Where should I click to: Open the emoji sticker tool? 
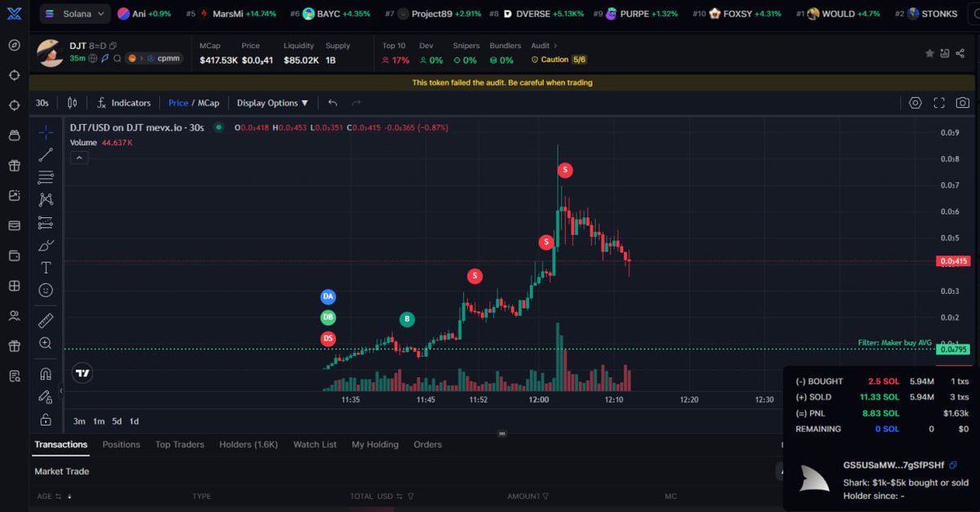point(46,290)
